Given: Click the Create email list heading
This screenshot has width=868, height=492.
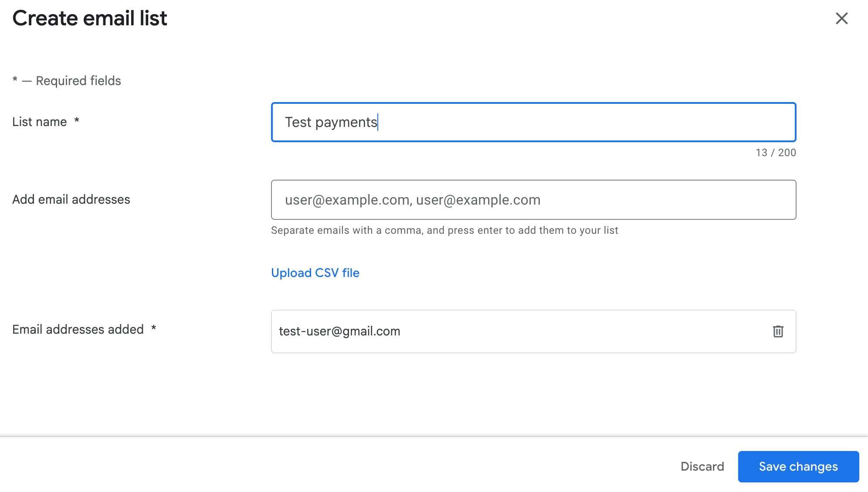Looking at the screenshot, I should coord(90,18).
